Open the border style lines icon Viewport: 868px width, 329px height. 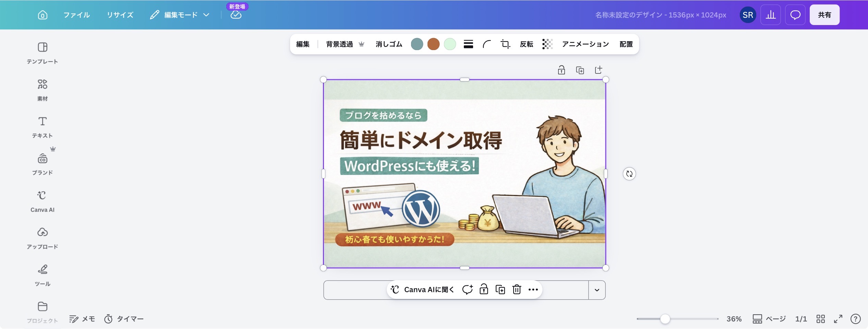click(468, 44)
